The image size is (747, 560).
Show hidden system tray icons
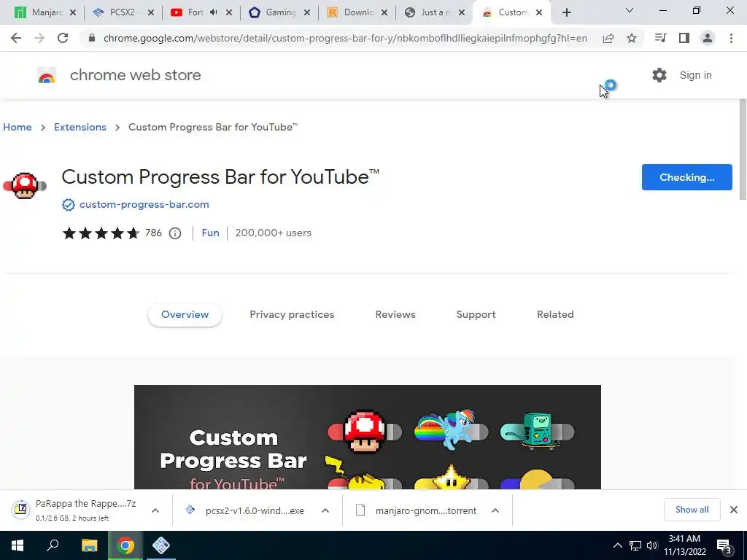coord(617,545)
